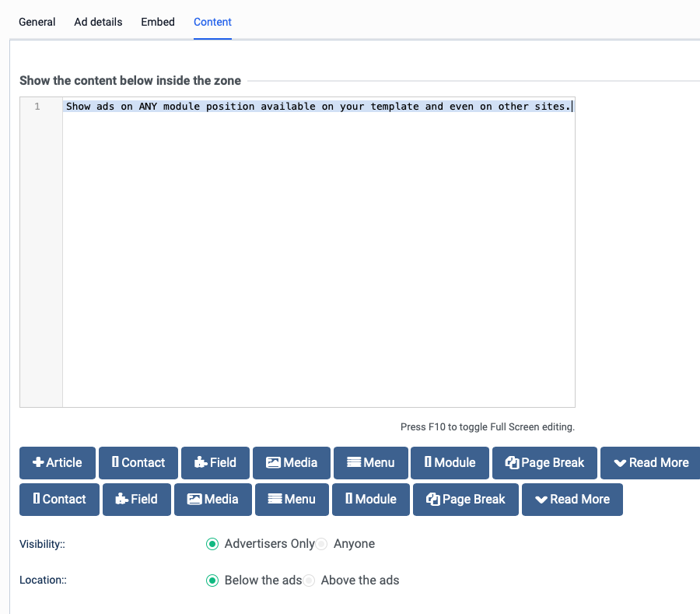700x614 pixels.
Task: Click Media button in second button row
Action: tap(213, 500)
